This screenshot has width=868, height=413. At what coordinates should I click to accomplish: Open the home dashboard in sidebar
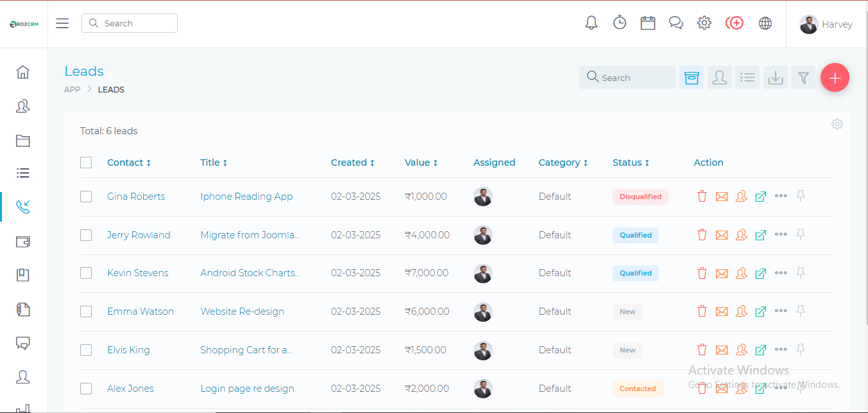coord(23,72)
